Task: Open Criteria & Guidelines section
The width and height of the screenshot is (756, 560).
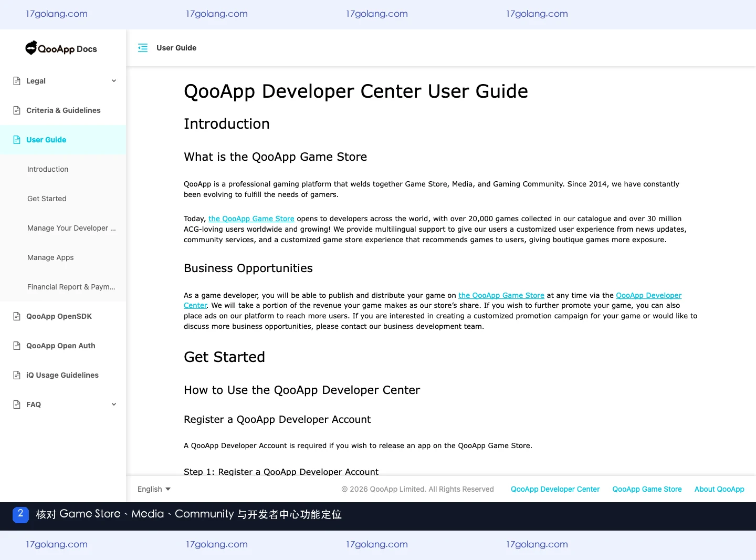Action: tap(63, 110)
